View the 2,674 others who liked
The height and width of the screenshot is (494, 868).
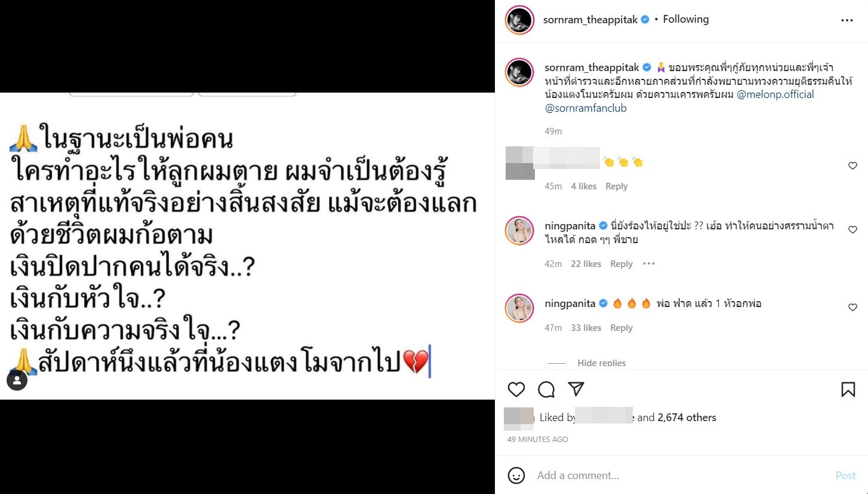(687, 418)
